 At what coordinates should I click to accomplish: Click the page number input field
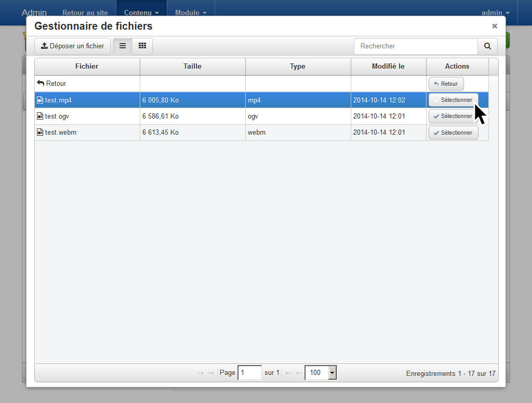(x=249, y=372)
